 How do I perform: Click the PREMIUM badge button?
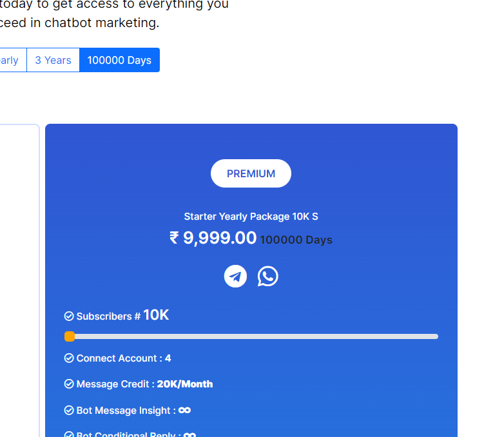click(x=251, y=173)
